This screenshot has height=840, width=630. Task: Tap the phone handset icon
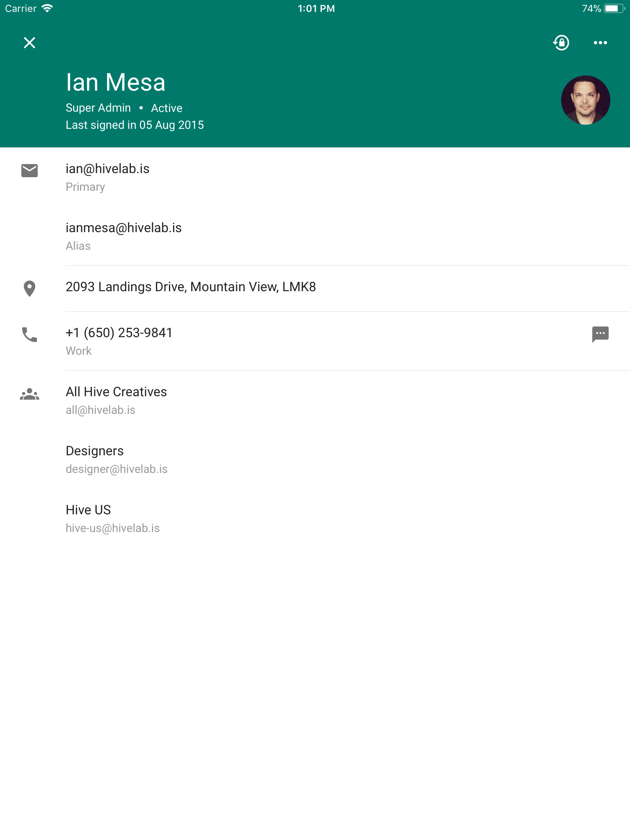30,335
